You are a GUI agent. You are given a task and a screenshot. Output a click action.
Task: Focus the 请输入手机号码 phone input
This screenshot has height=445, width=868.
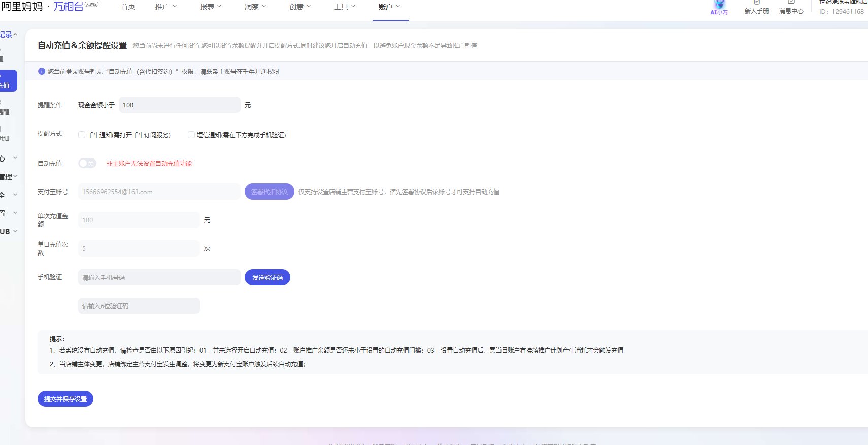coord(159,277)
